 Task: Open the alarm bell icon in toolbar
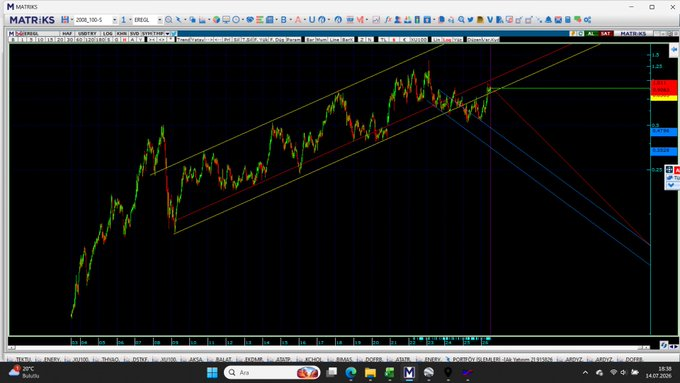point(548,20)
